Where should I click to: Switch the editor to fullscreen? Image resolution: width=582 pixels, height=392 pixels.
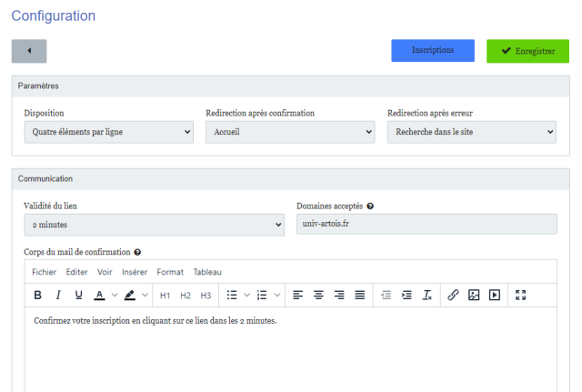pos(521,295)
